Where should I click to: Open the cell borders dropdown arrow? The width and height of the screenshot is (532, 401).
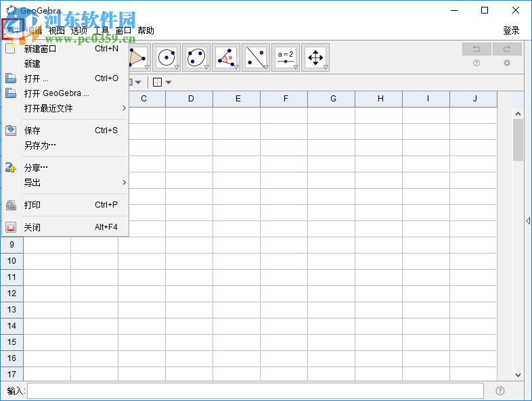169,82
